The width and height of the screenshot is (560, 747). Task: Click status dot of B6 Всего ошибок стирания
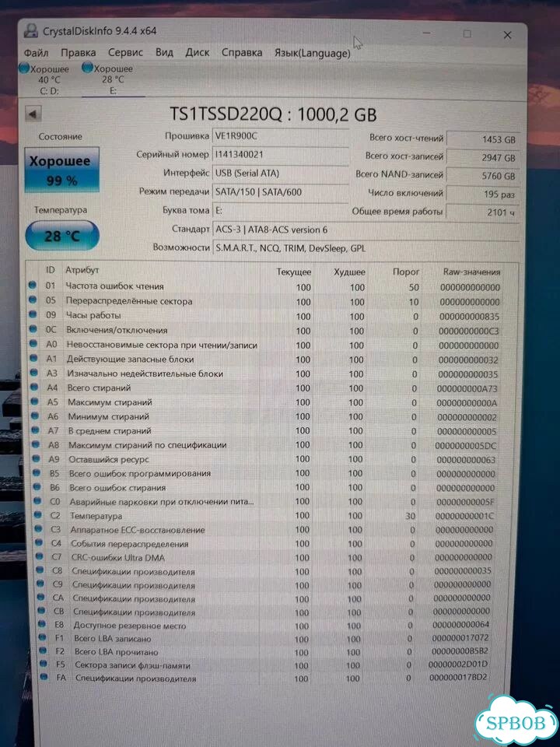[x=37, y=487]
